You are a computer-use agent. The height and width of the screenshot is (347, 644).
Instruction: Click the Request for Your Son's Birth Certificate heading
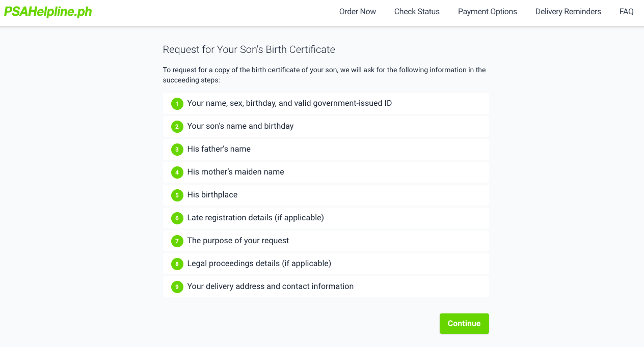249,49
